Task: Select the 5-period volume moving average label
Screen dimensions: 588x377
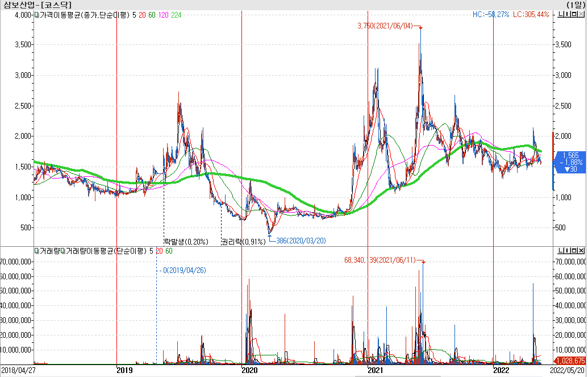Action: coord(151,251)
